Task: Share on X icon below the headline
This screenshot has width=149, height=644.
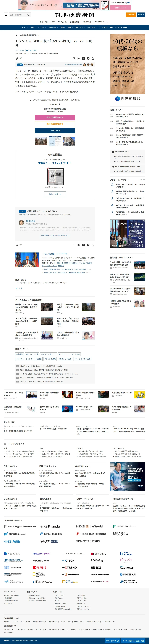Action: click(84, 58)
